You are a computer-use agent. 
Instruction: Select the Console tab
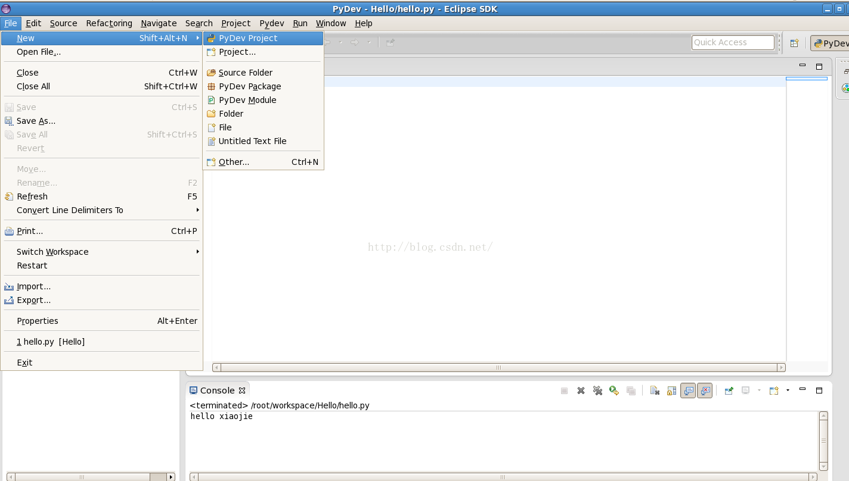coord(217,391)
